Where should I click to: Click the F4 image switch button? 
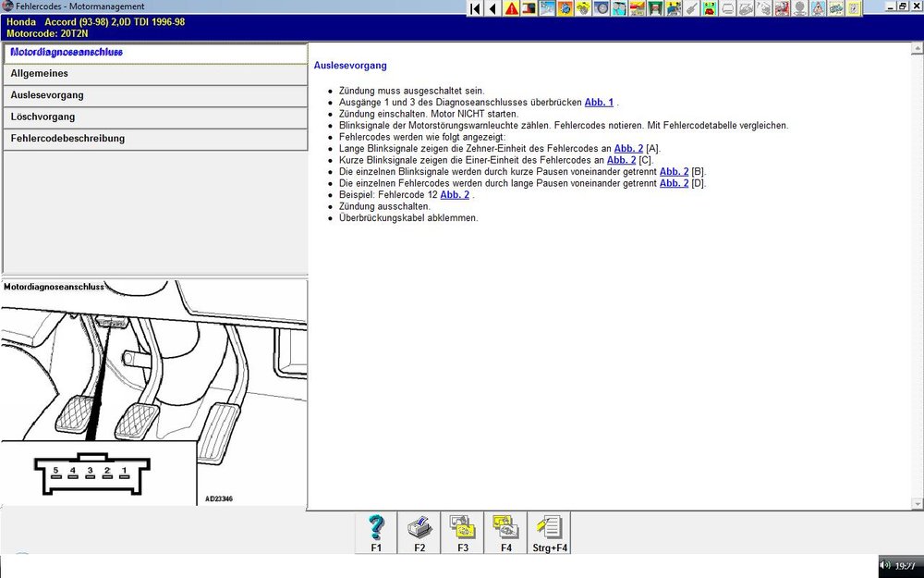(x=505, y=533)
